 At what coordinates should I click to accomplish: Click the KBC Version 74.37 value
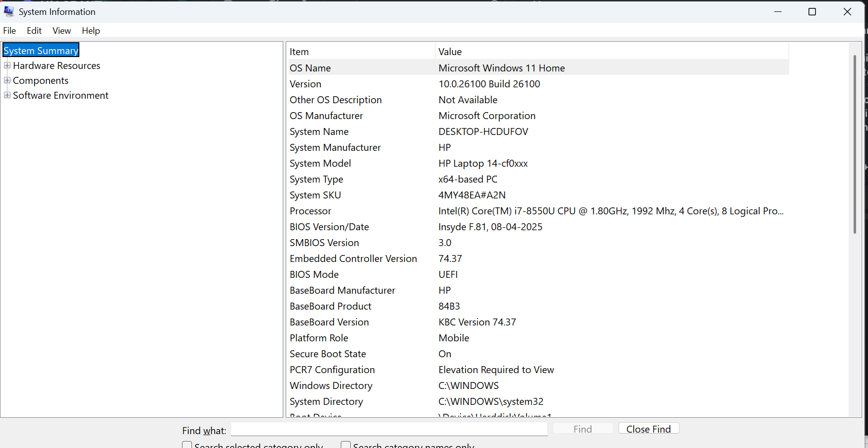pyautogui.click(x=477, y=322)
